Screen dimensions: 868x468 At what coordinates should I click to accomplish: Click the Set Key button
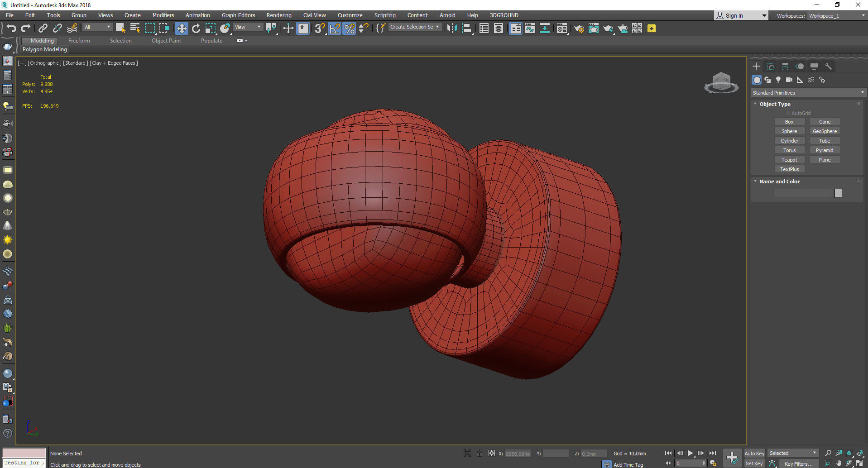(754, 463)
